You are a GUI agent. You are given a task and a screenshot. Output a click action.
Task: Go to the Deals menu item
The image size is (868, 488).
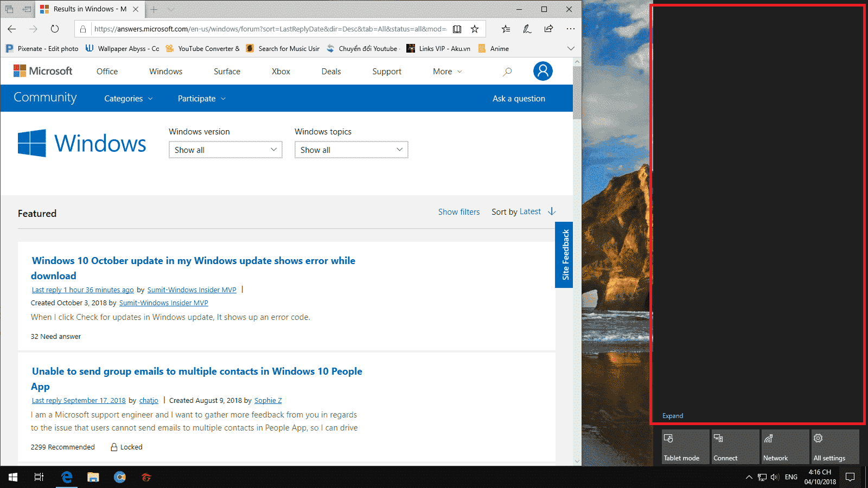pos(331,72)
